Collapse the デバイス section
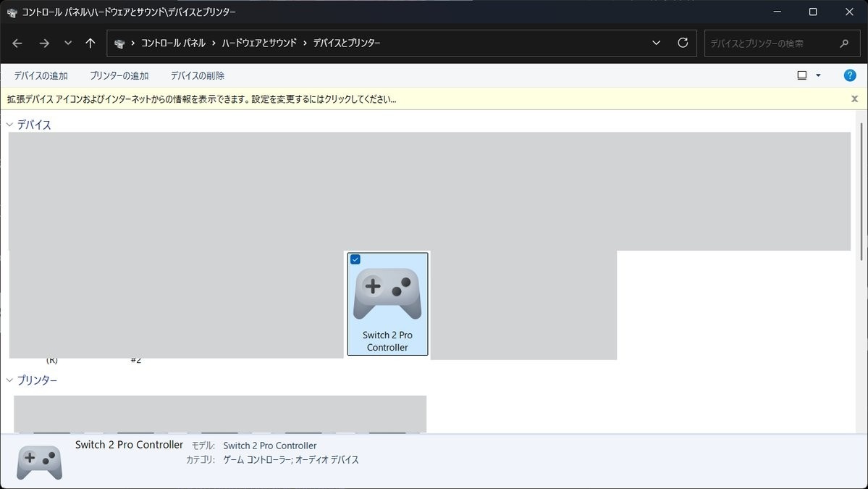868x489 pixels. pyautogui.click(x=9, y=125)
